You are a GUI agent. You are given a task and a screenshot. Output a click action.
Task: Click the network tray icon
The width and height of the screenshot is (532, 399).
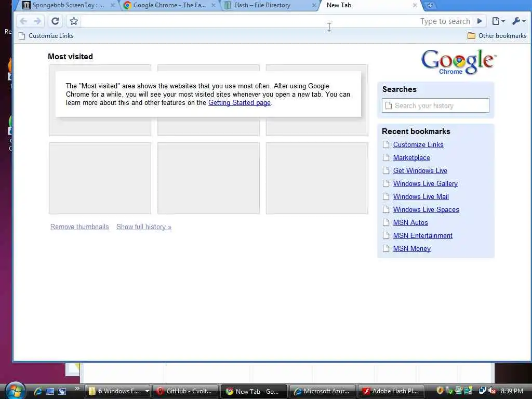(x=482, y=391)
